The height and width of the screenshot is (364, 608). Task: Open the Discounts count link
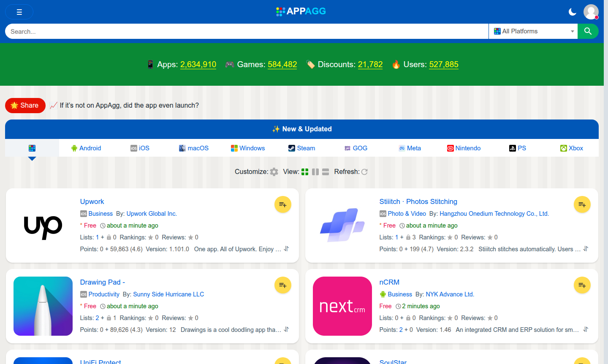(x=370, y=65)
